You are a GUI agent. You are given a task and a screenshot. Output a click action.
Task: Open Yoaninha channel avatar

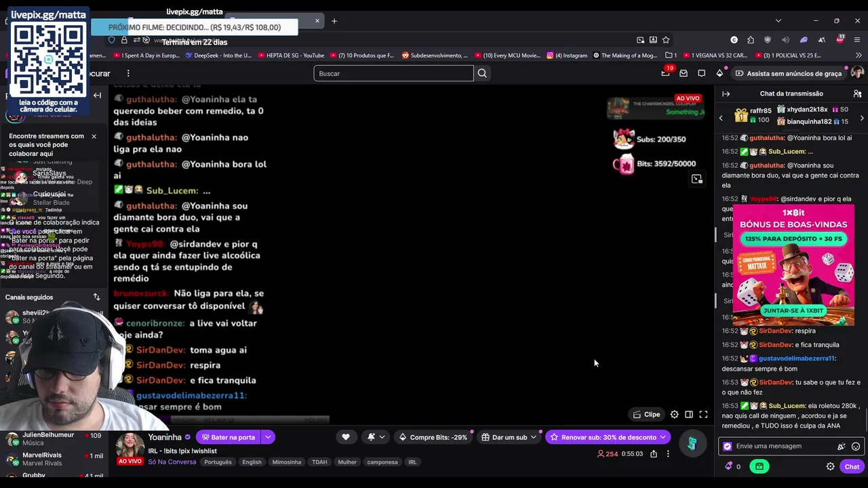tap(130, 445)
